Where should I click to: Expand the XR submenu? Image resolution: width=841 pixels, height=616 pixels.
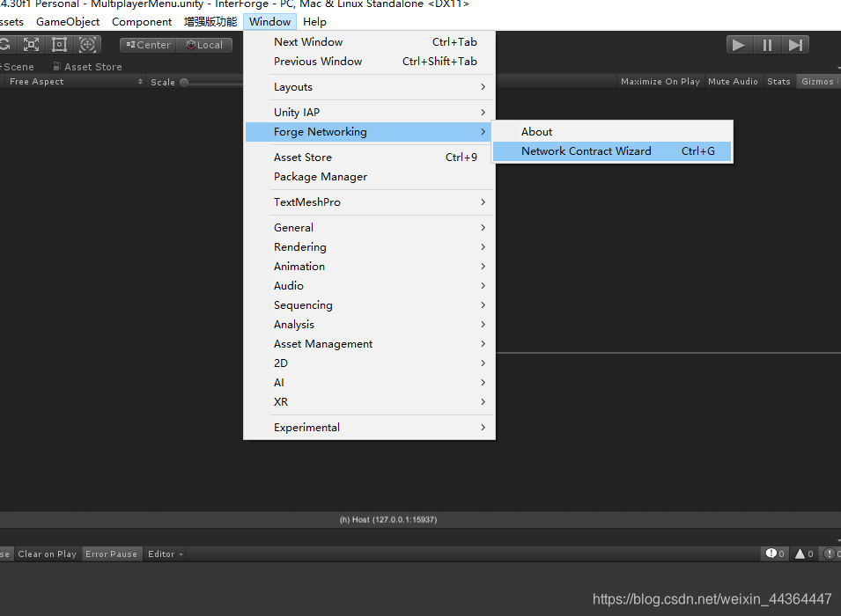369,401
